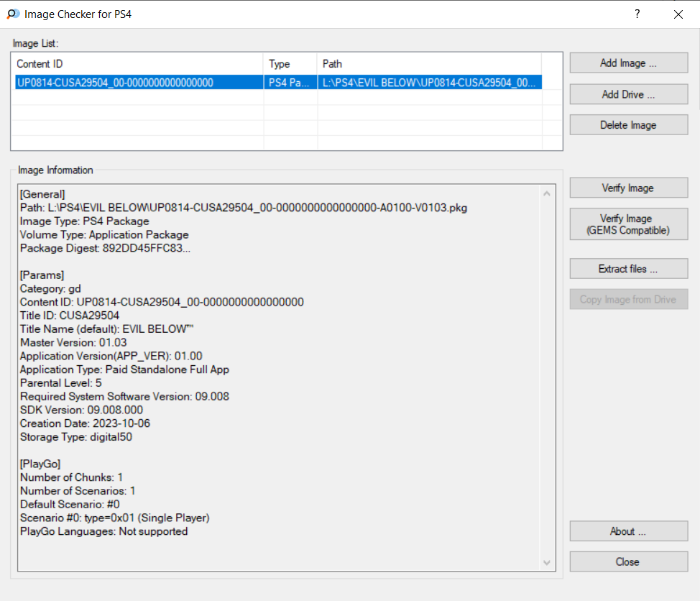The image size is (700, 601).
Task: Click the Image Checker app icon in title bar
Action: point(14,14)
